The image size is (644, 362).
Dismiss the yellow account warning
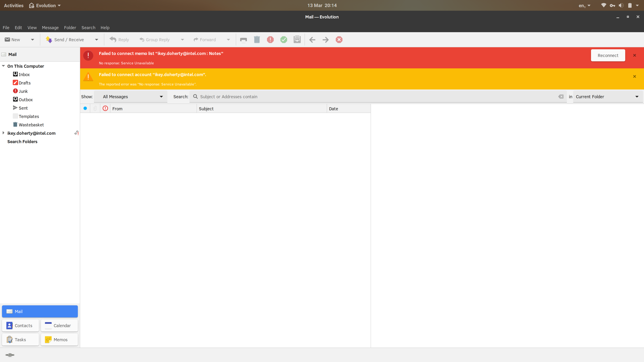coord(634,76)
